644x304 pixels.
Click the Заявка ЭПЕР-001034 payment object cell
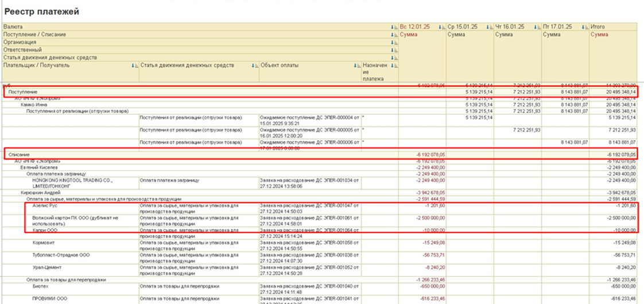pyautogui.click(x=310, y=183)
